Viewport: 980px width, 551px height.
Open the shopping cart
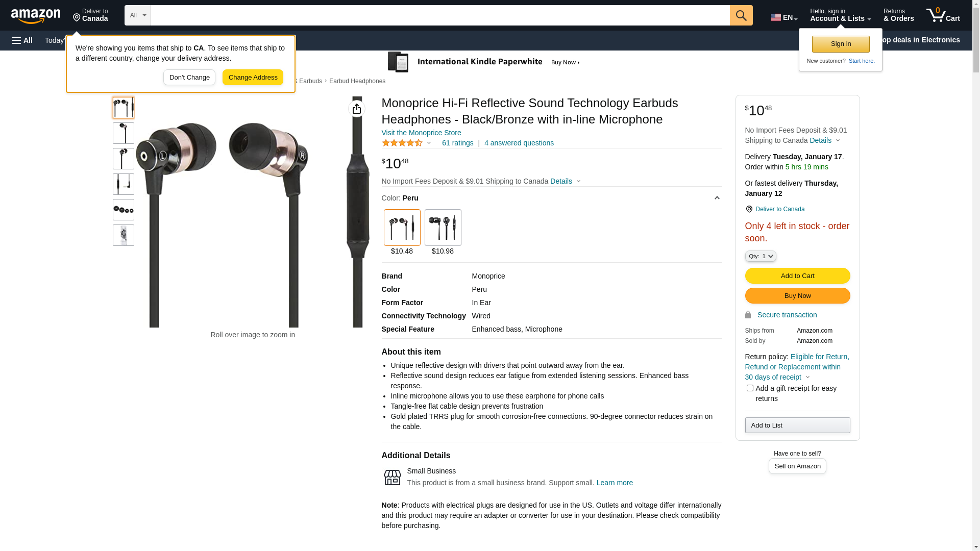[943, 15]
